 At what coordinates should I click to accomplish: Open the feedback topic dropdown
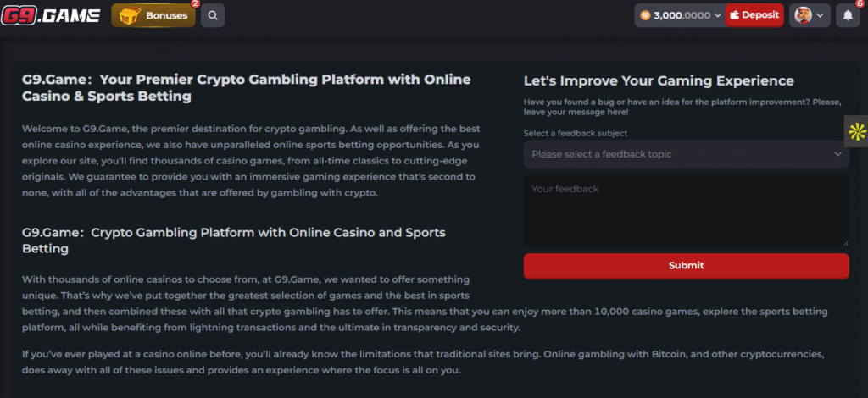coord(686,154)
